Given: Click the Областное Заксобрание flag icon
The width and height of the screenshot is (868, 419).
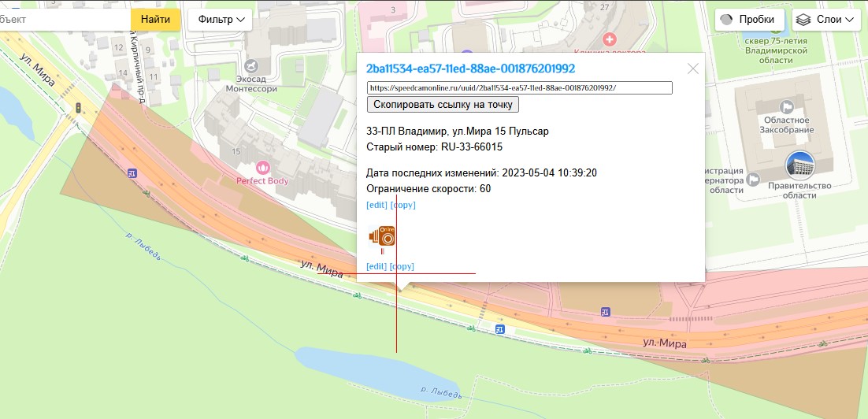Looking at the screenshot, I should (785, 106).
